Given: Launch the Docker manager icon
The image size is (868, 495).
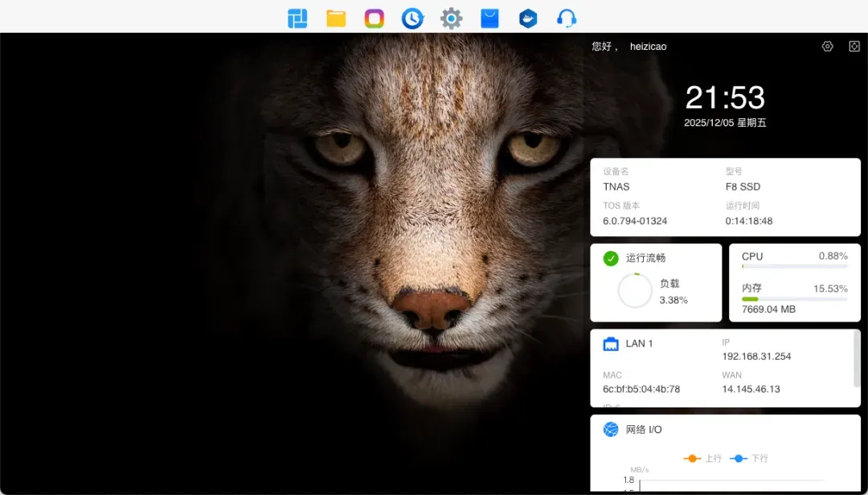Looking at the screenshot, I should click(x=528, y=18).
